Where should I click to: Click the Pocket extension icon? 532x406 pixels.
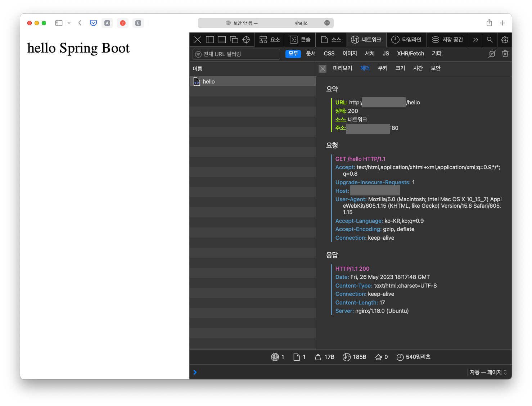coord(93,23)
